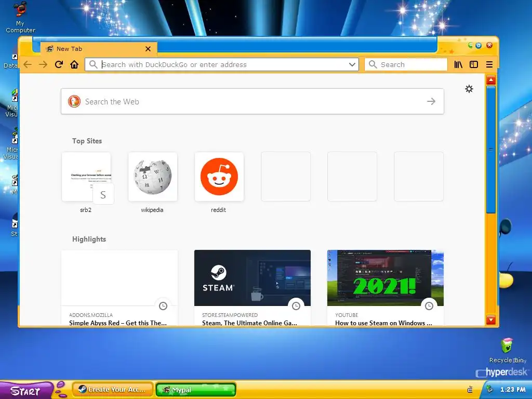
Task: Click the Highlights heading
Action: click(x=89, y=239)
